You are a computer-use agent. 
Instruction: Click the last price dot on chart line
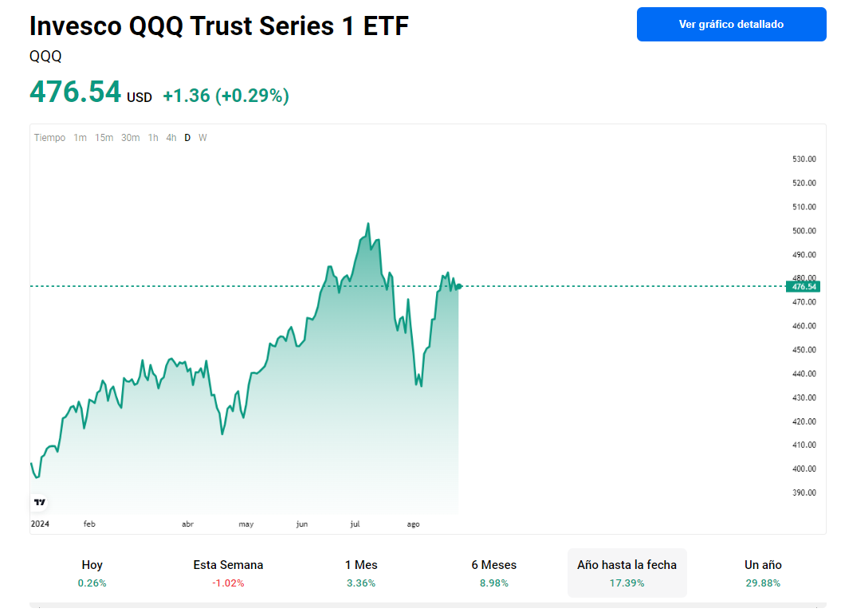click(458, 286)
